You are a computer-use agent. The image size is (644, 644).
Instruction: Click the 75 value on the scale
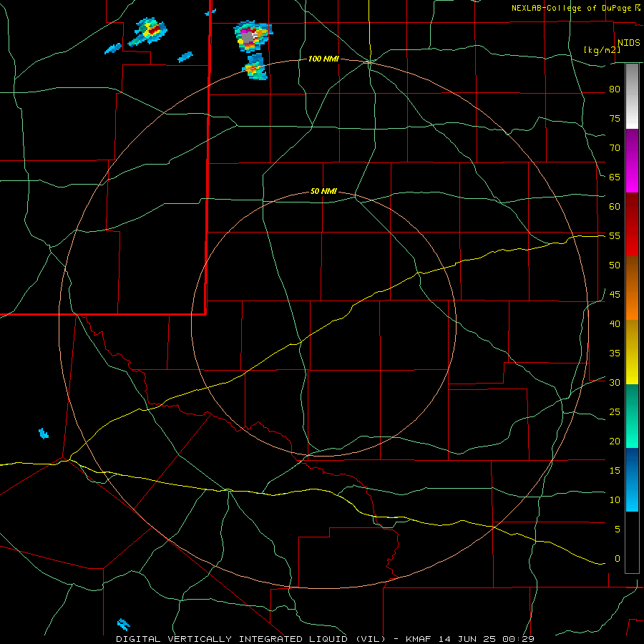615,118
